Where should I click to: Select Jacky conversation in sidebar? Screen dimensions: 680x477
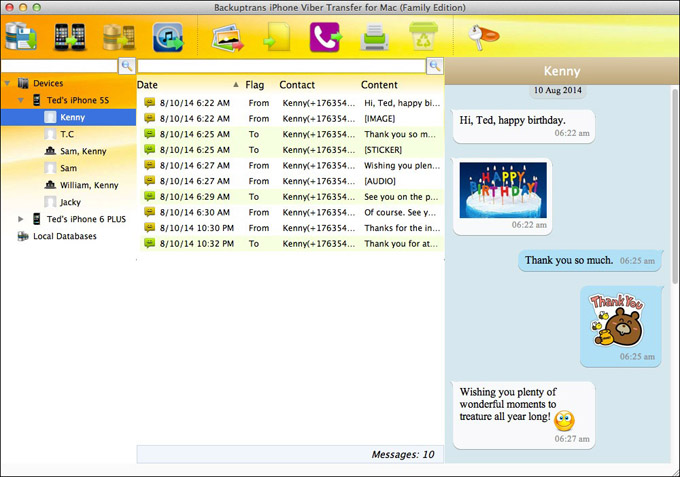[70, 202]
